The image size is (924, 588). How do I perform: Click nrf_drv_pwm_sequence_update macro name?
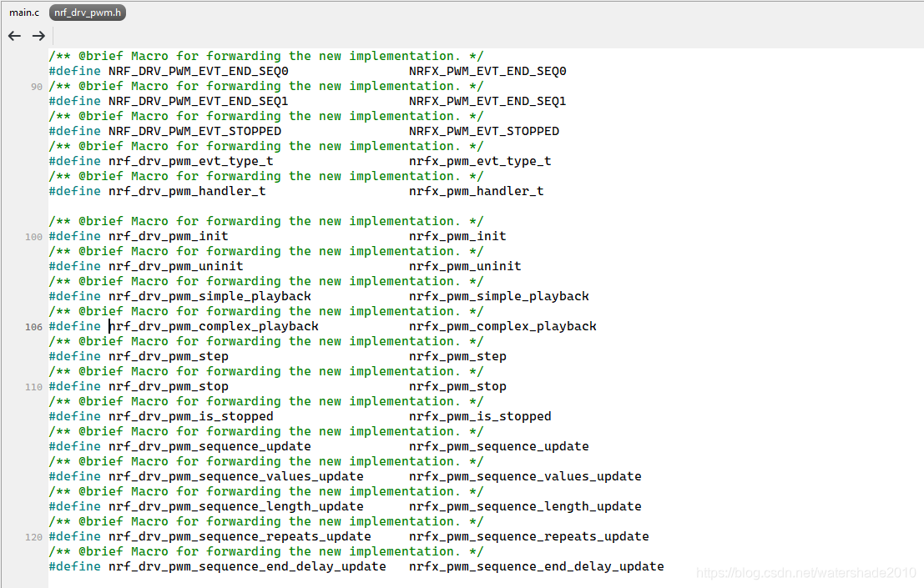tap(210, 446)
